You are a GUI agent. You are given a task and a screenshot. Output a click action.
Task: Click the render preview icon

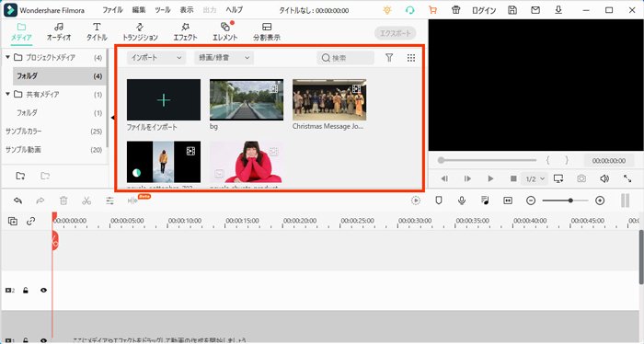pyautogui.click(x=416, y=201)
